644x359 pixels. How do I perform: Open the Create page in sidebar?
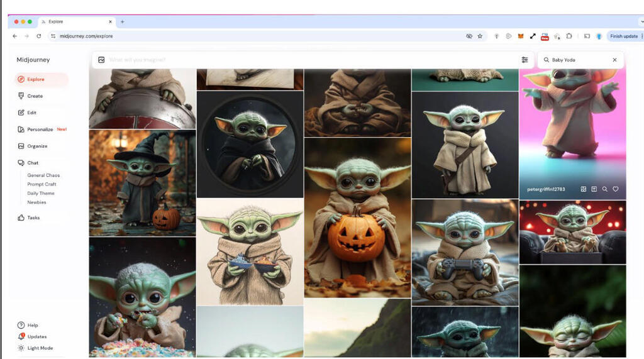tap(30, 96)
